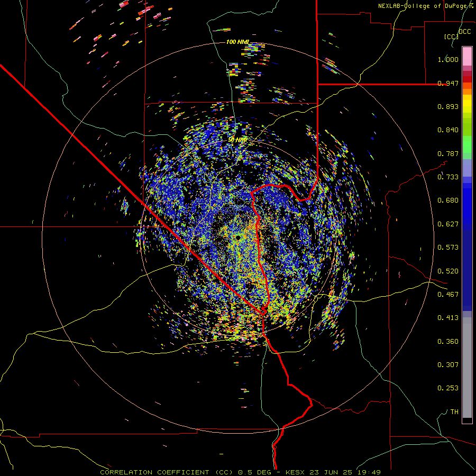This screenshot has width=476, height=476.
Task: Click the 0.413 color scale value
Action: (448, 318)
